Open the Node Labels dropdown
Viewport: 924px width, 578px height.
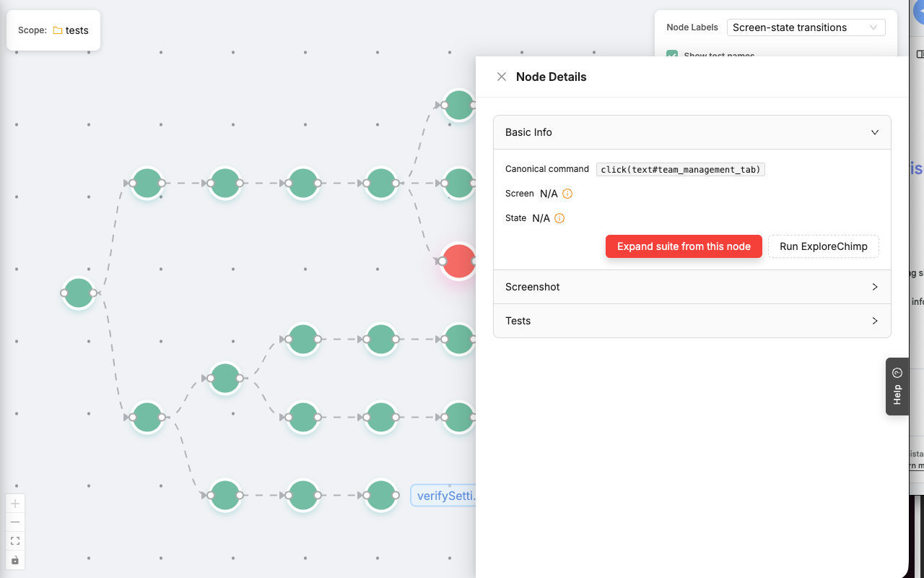click(x=806, y=27)
